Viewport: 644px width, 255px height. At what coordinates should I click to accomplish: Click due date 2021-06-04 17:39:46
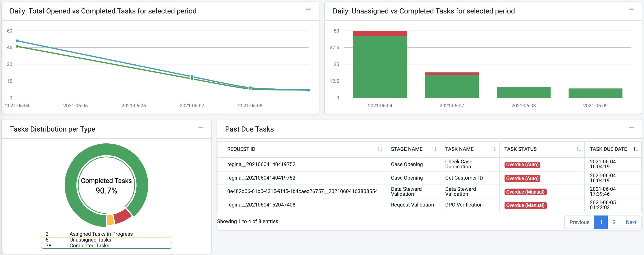coord(603,191)
